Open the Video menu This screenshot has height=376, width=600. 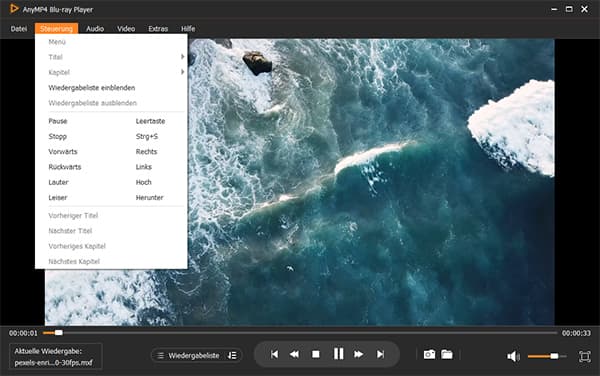point(126,29)
